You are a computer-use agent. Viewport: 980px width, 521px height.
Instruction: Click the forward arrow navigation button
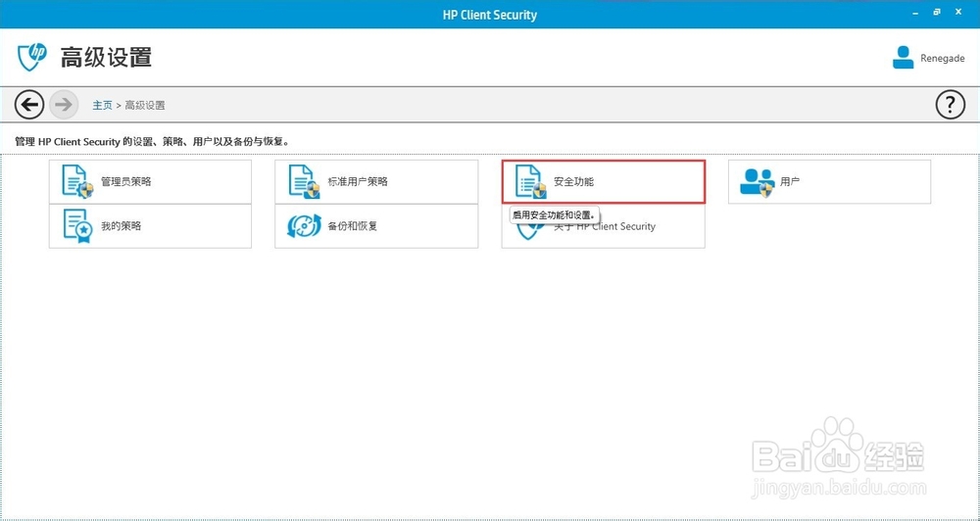pos(63,105)
